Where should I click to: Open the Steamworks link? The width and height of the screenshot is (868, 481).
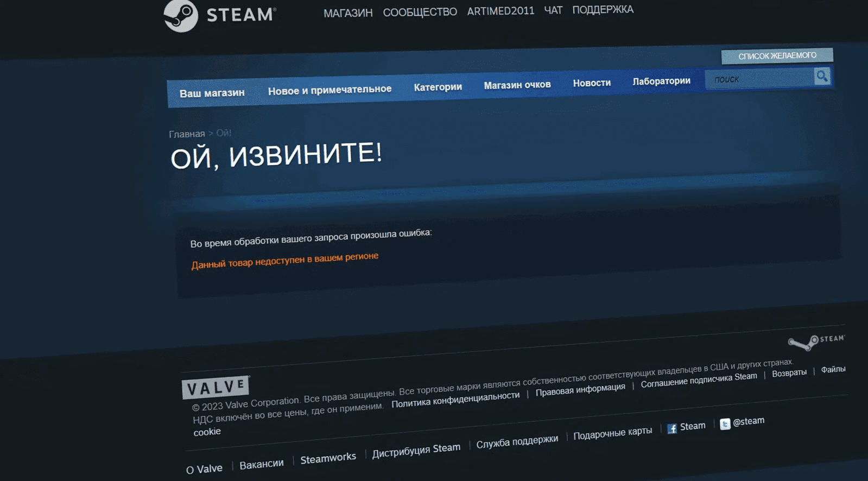tap(328, 458)
